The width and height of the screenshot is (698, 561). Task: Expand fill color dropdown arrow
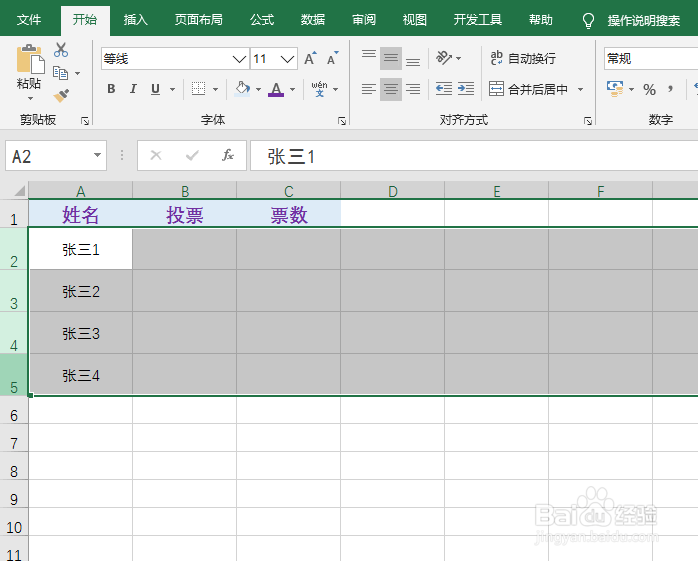pyautogui.click(x=259, y=89)
